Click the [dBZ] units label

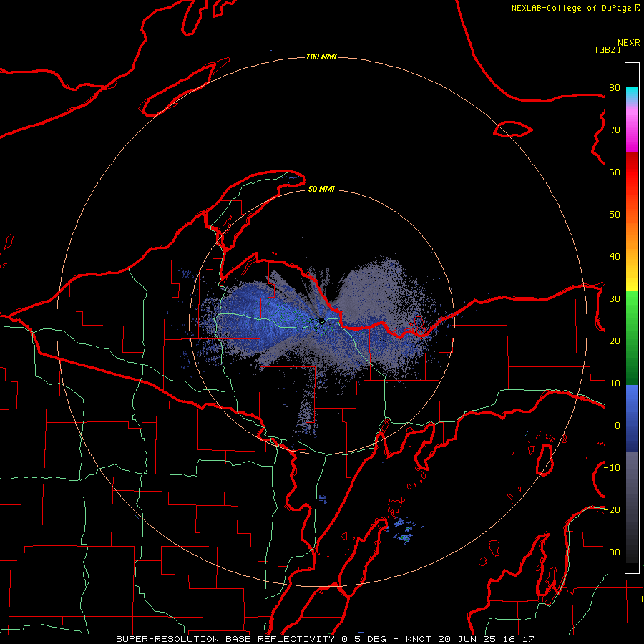coord(608,49)
